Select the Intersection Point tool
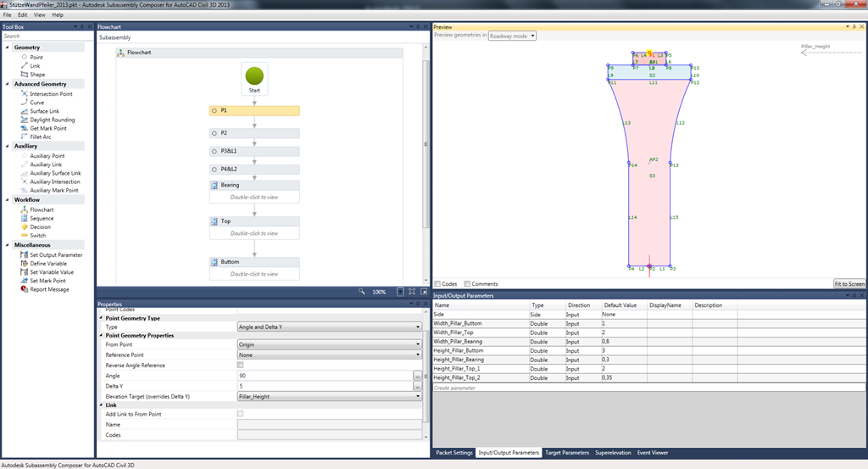This screenshot has height=469, width=868. tap(50, 94)
